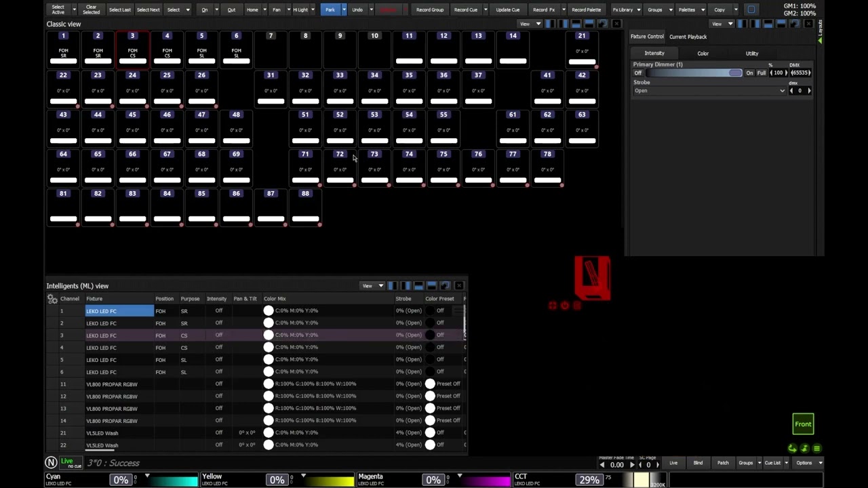The image size is (868, 488).
Task: Adjust the Primary Dimmer slider
Action: coord(693,73)
